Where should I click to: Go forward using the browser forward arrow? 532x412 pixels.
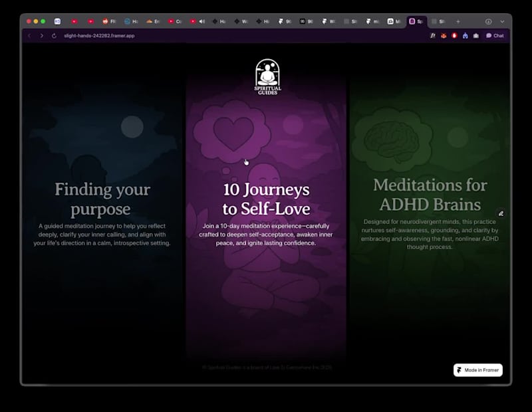41,36
